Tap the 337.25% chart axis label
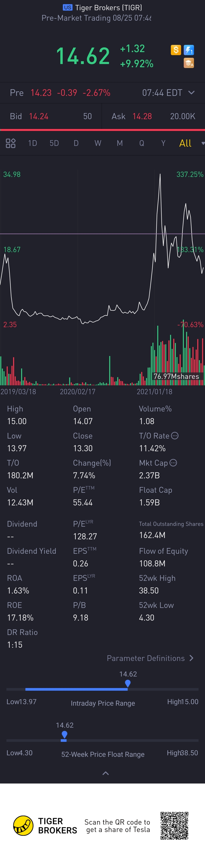The height and width of the screenshot is (868, 205). coord(190,174)
